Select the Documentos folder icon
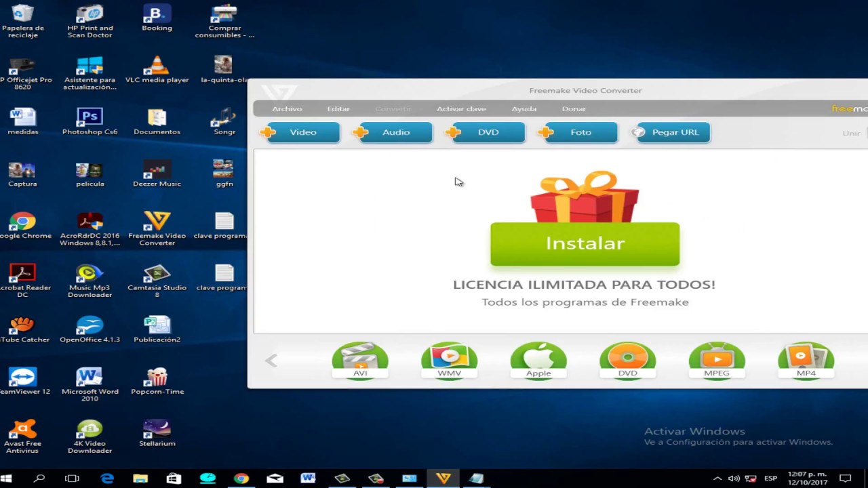The image size is (868, 488). tap(157, 122)
